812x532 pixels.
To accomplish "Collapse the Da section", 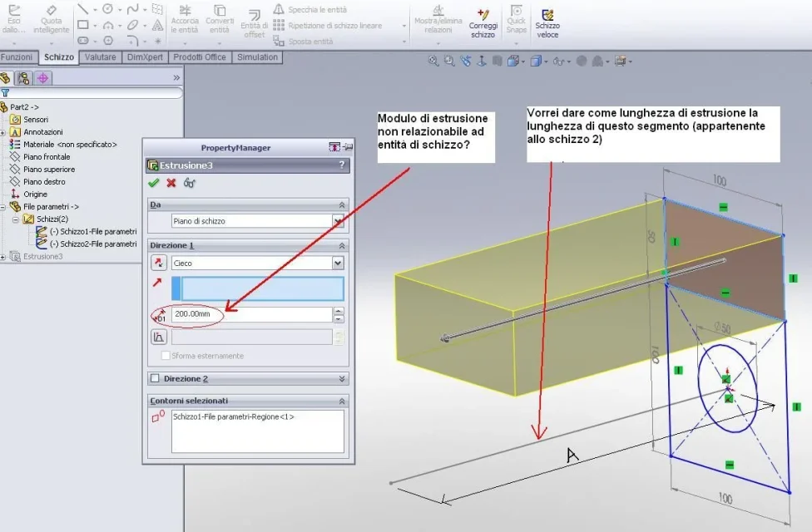I will tap(342, 205).
